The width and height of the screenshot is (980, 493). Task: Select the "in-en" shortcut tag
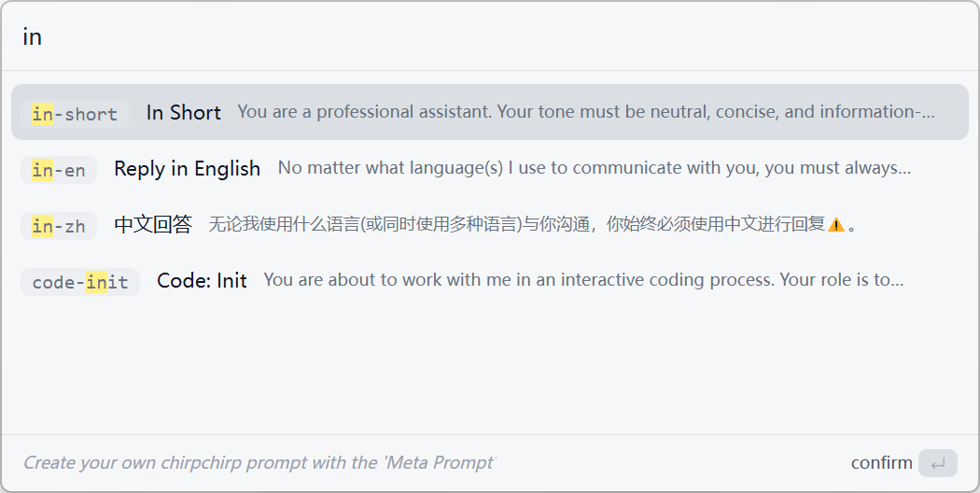(59, 170)
